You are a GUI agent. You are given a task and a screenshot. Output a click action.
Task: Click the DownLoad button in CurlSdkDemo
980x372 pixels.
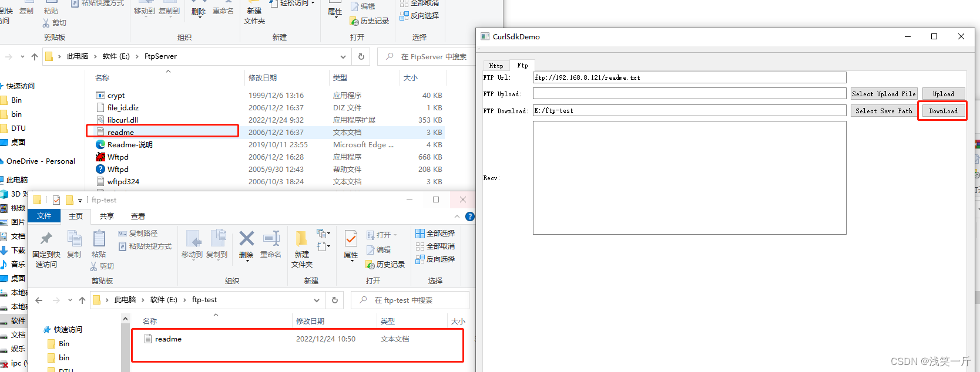944,111
